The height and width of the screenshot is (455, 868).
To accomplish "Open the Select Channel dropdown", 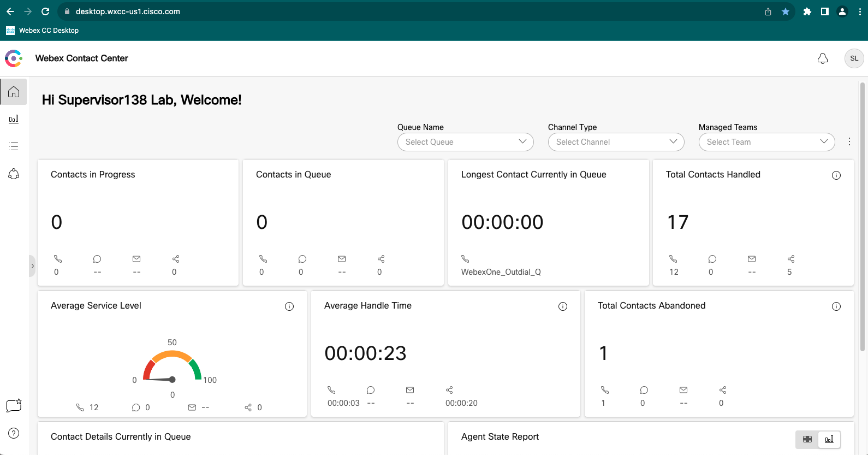I will [x=616, y=142].
